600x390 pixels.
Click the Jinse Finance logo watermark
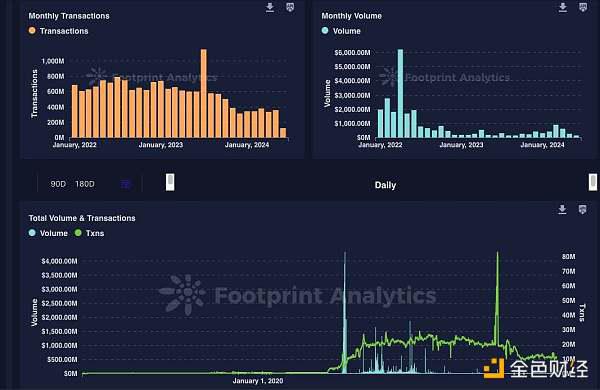[x=535, y=368]
